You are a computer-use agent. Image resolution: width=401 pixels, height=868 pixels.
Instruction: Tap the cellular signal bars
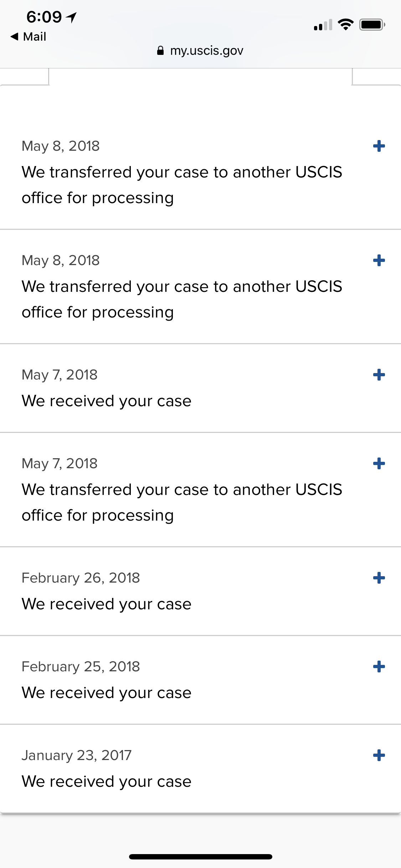323,25
